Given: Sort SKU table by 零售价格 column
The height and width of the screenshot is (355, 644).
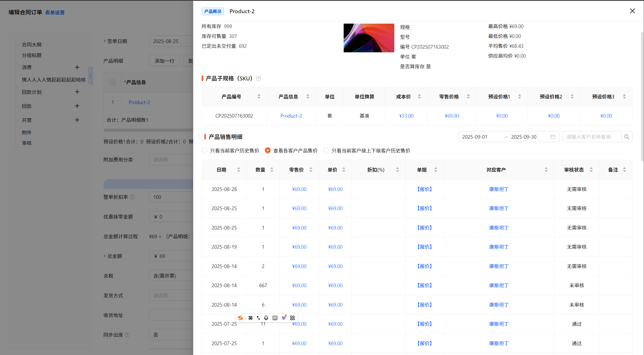Looking at the screenshot, I should tap(468, 97).
